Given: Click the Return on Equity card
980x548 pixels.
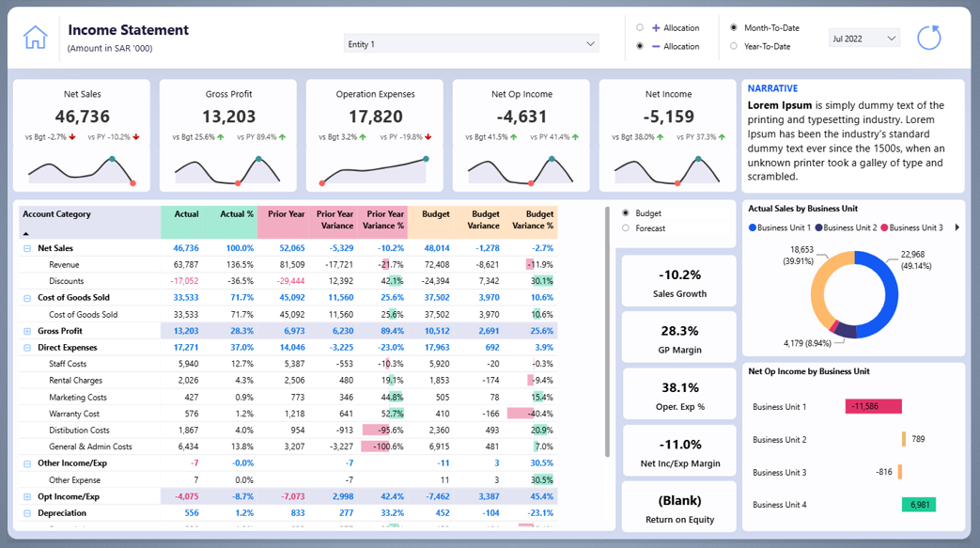Looking at the screenshot, I should click(x=678, y=506).
